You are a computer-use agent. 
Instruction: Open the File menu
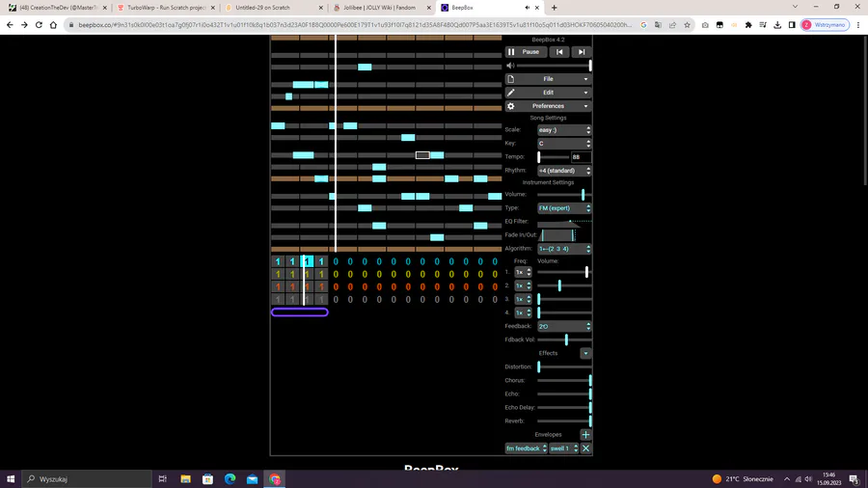click(x=548, y=79)
